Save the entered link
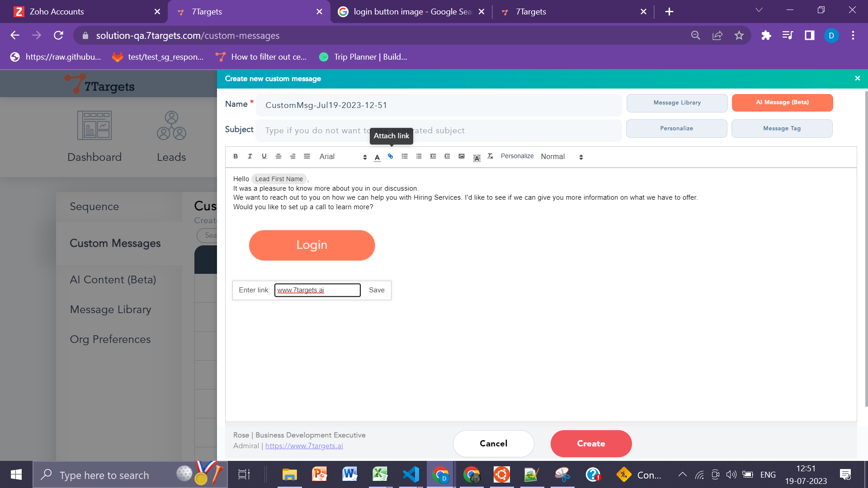Image resolution: width=868 pixels, height=488 pixels. (377, 290)
